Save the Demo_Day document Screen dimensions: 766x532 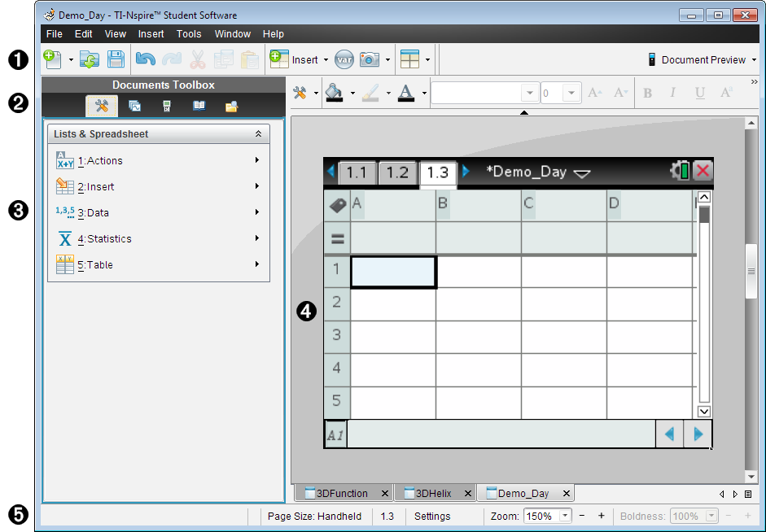coord(114,59)
